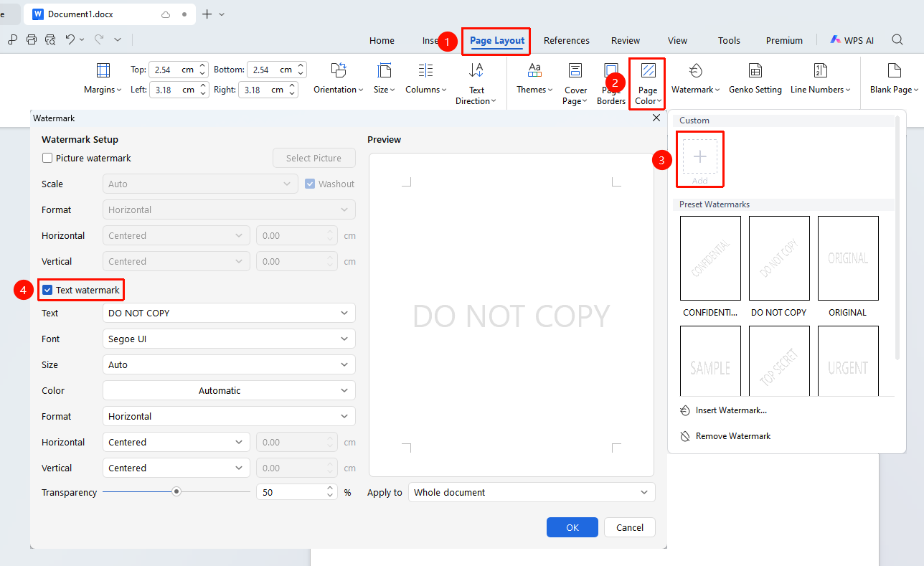Close the Watermark dialog
The image size is (924, 566).
click(x=656, y=118)
